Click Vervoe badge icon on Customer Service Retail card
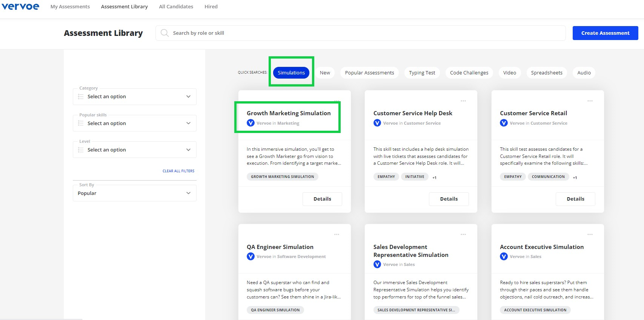 [x=504, y=123]
